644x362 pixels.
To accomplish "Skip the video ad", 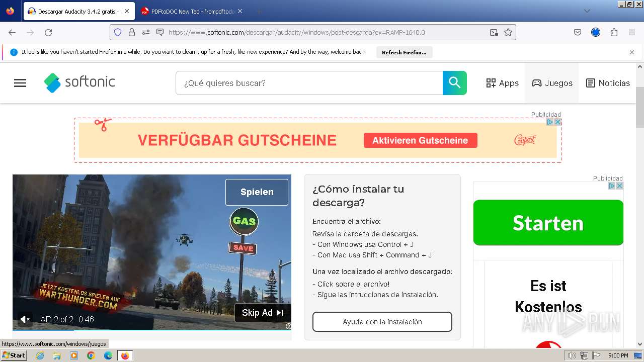I will point(263,313).
